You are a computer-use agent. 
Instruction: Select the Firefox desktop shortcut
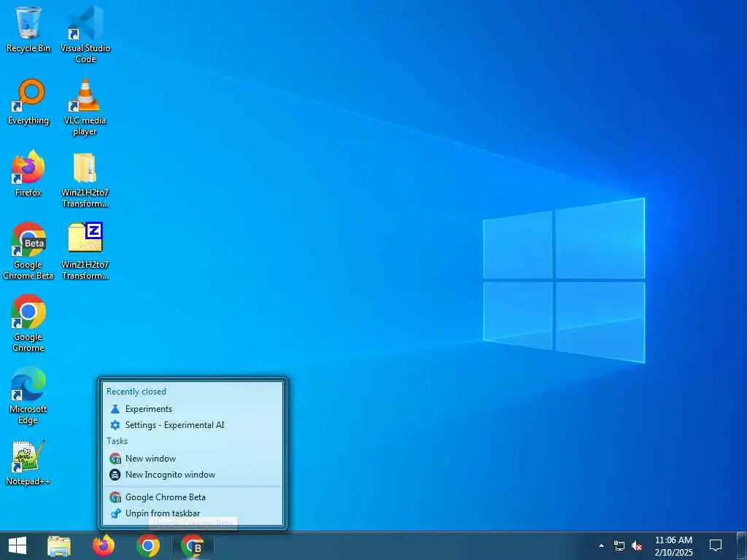(28, 174)
